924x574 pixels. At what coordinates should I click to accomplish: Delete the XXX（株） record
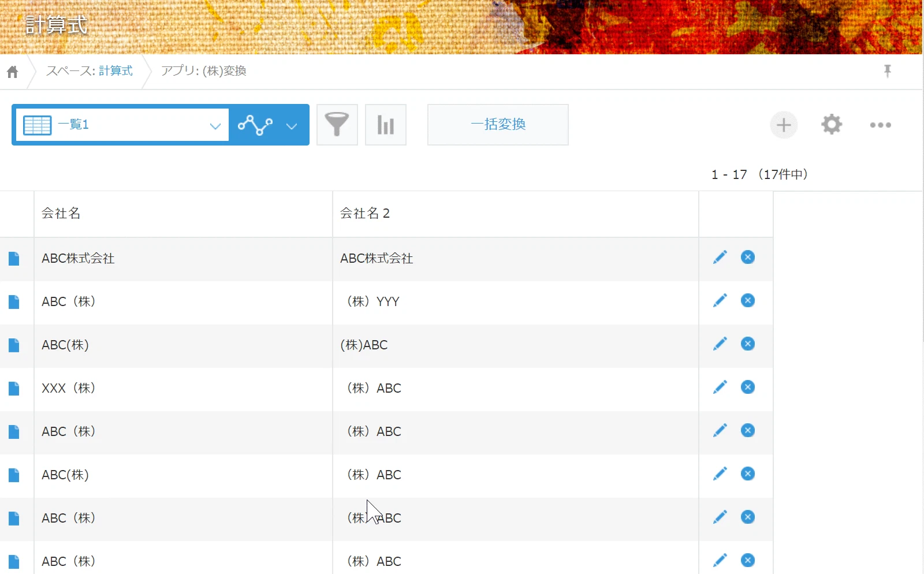point(748,387)
